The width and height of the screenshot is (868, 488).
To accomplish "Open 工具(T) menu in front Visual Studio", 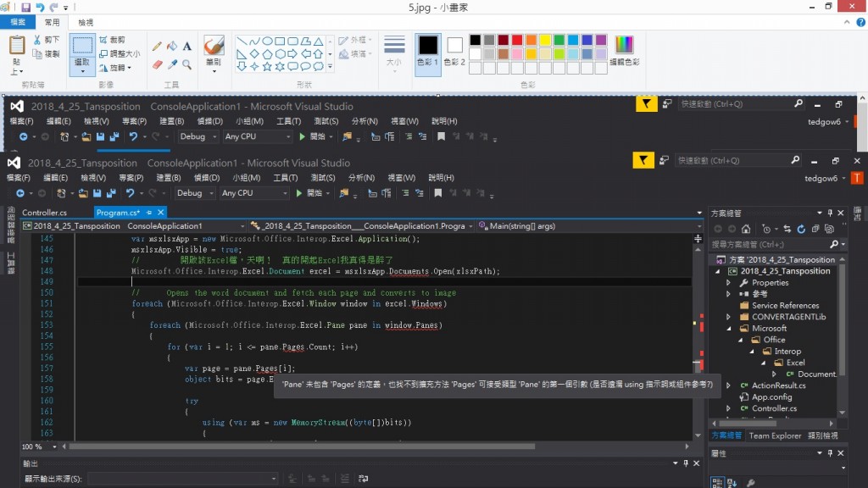I will point(285,178).
